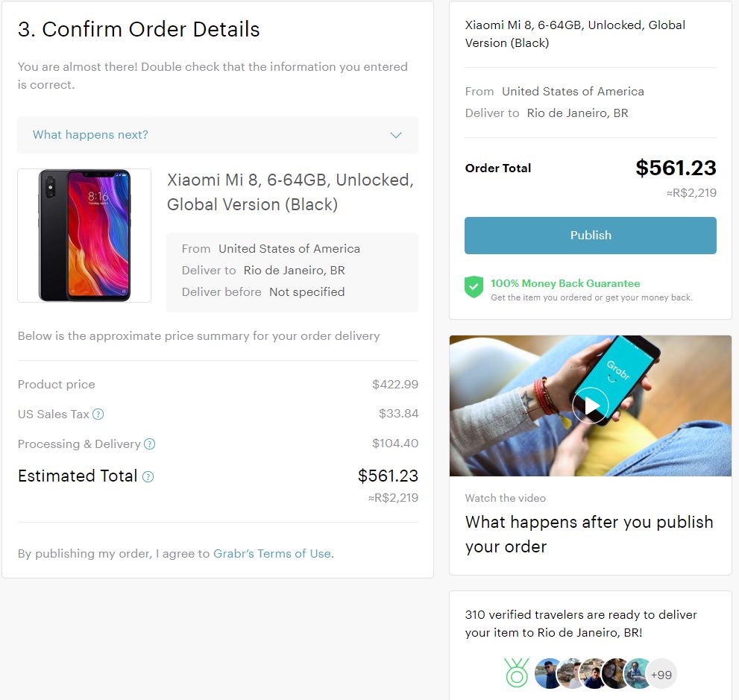Click the first verified traveler avatar

pyautogui.click(x=549, y=673)
